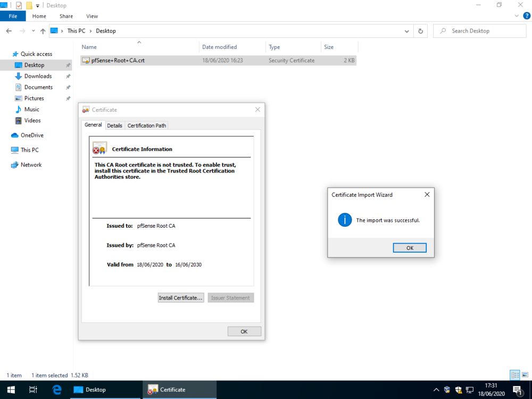Click pin icon beside Pictures

coord(68,98)
